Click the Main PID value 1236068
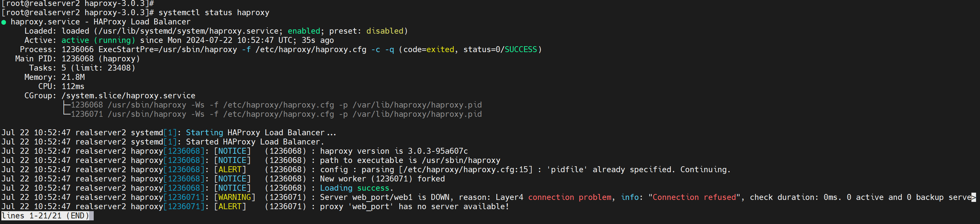This screenshot has width=980, height=224. coord(78,59)
